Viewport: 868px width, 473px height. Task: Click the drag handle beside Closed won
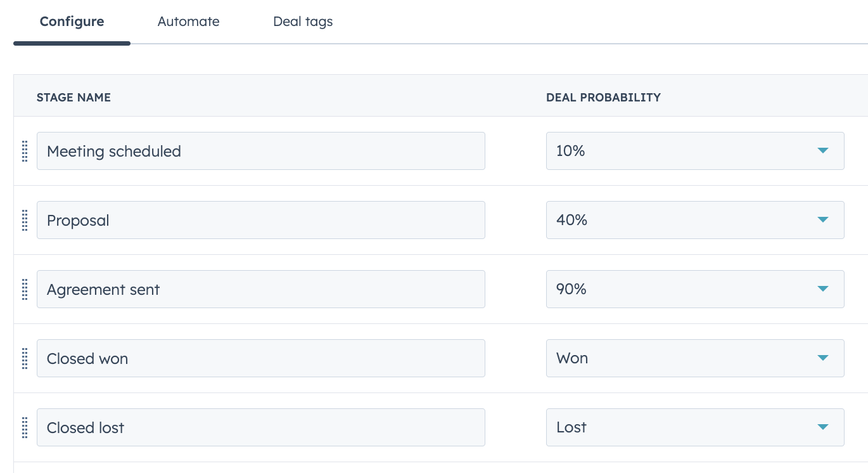pyautogui.click(x=25, y=358)
